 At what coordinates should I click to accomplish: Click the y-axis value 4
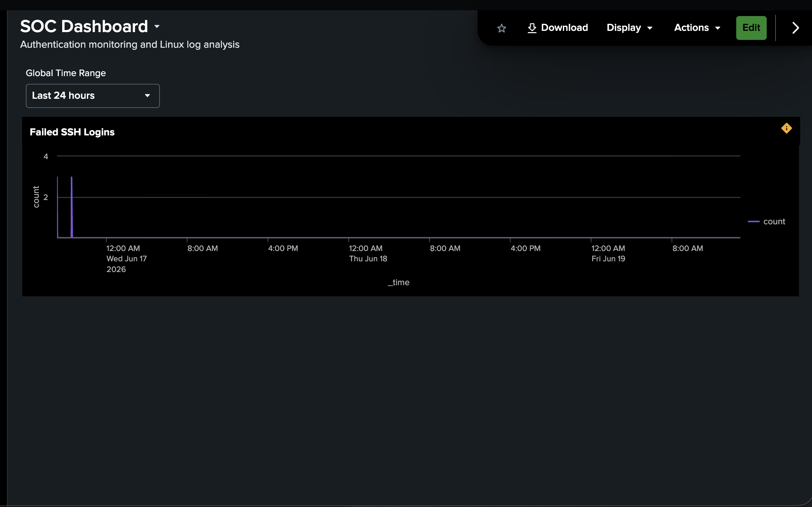coord(46,156)
